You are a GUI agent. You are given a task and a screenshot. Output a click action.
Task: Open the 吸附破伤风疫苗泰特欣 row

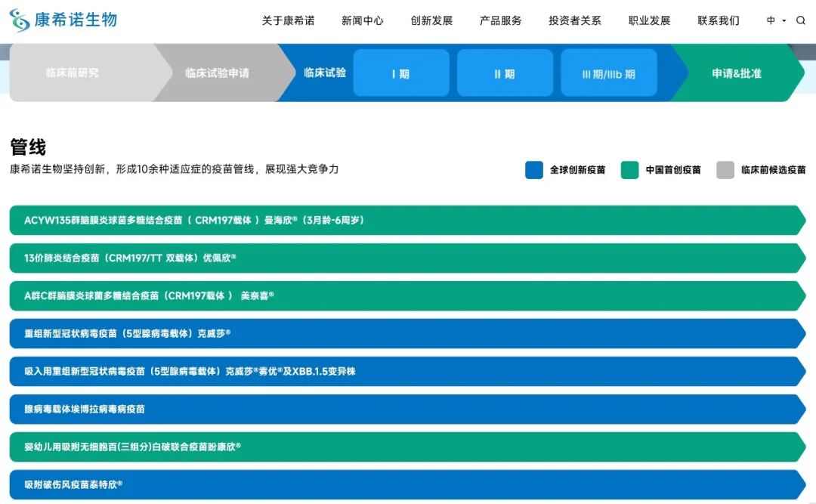[407, 485]
